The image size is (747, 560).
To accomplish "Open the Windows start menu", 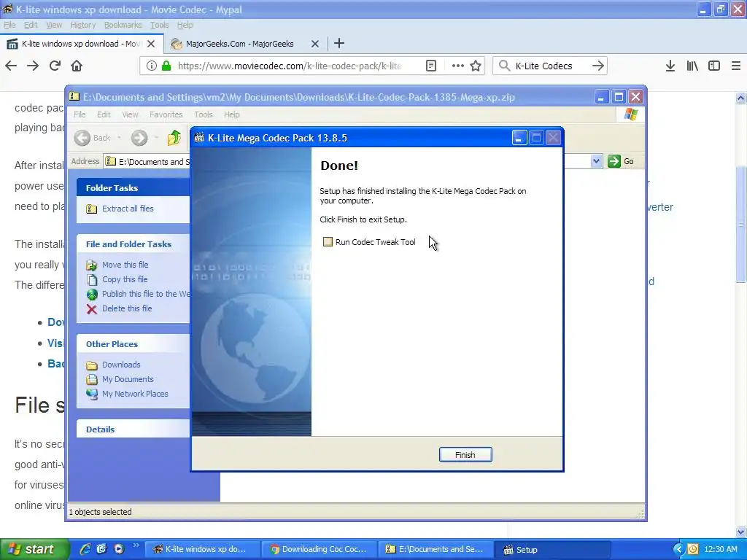I will coord(34,550).
